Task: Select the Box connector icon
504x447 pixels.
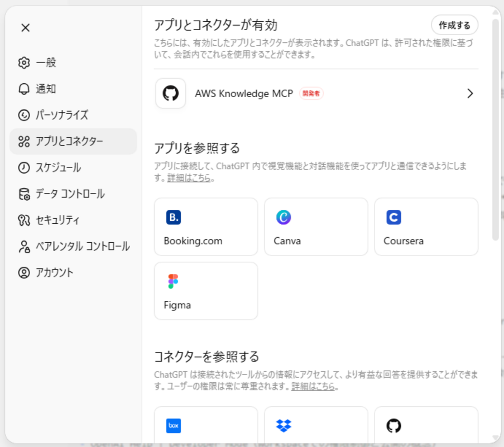Action: 173,426
